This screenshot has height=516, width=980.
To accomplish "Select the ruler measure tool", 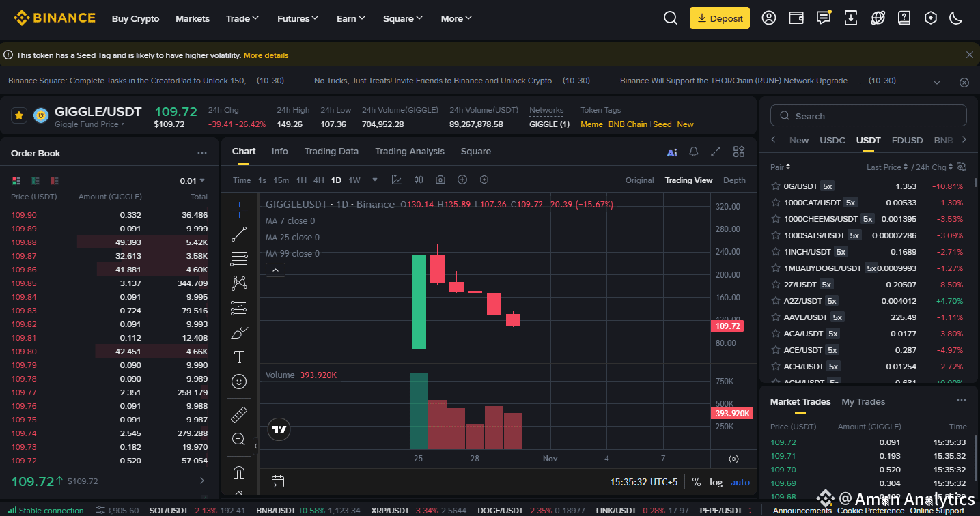I will pyautogui.click(x=239, y=414).
